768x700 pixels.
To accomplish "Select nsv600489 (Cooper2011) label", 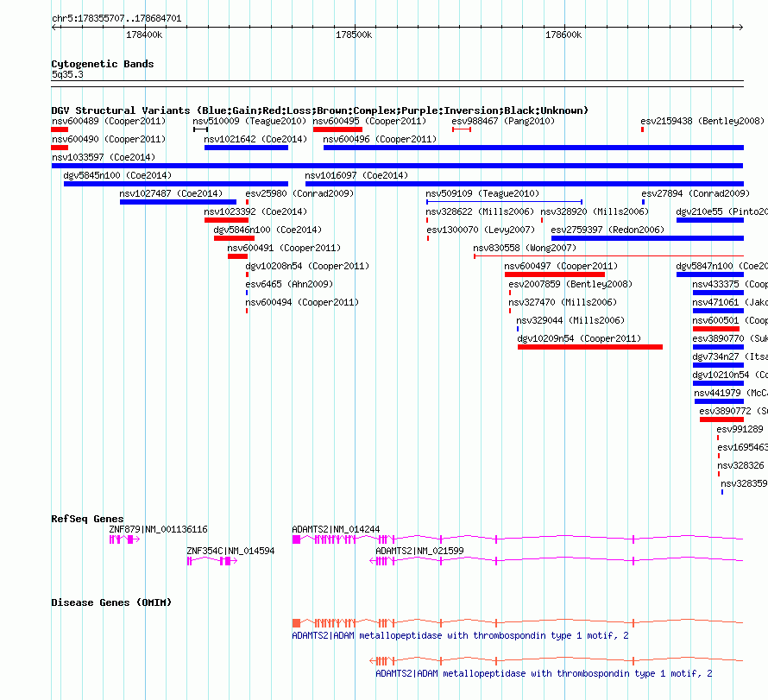I will (109, 121).
